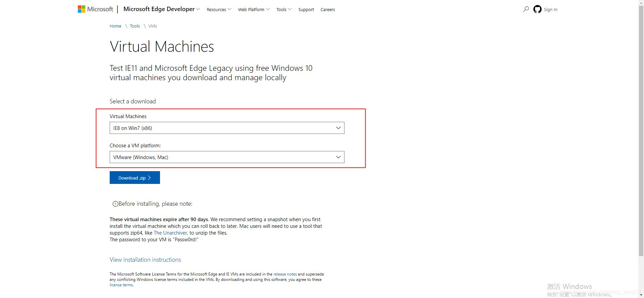Image resolution: width=644 pixels, height=298 pixels.
Task: Go to Support page
Action: pos(306,9)
